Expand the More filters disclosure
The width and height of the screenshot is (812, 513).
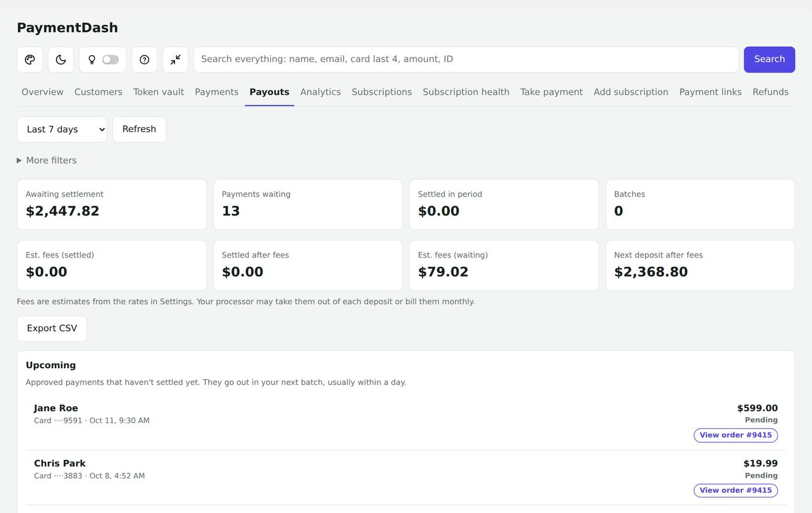coord(46,161)
